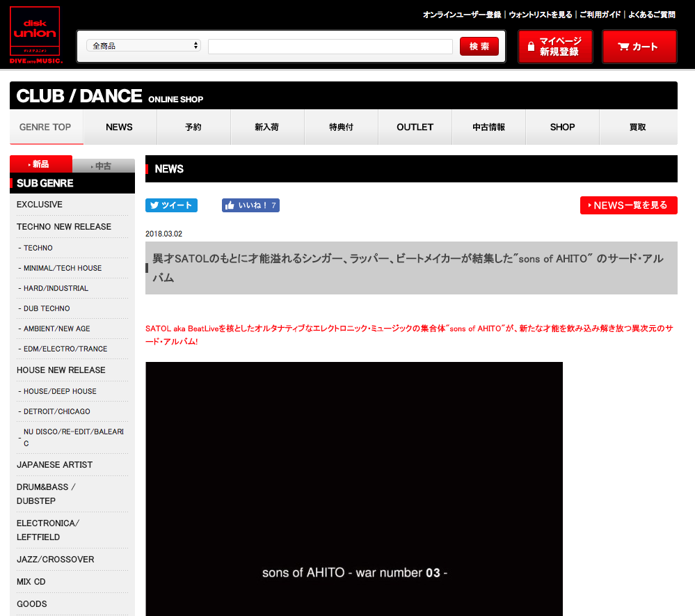
Task: Switch to the 新品 sidebar tab
Action: [x=41, y=164]
